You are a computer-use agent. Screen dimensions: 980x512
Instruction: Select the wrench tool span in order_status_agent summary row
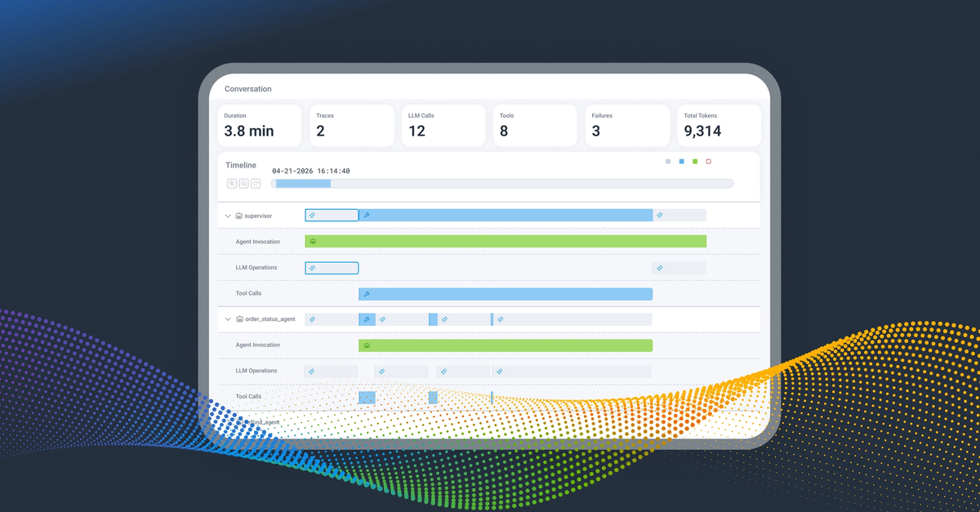click(x=367, y=319)
